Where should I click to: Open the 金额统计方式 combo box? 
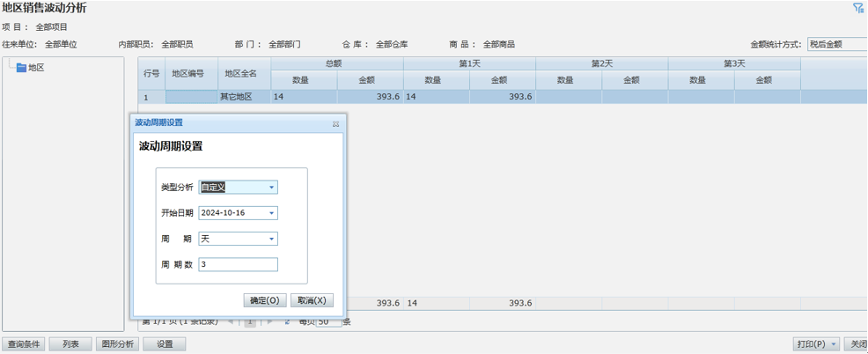coord(836,44)
